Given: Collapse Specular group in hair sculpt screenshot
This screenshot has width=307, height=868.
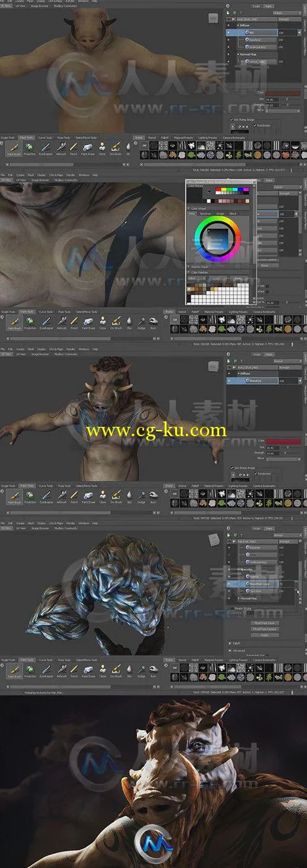Looking at the screenshot, I should coord(239,568).
